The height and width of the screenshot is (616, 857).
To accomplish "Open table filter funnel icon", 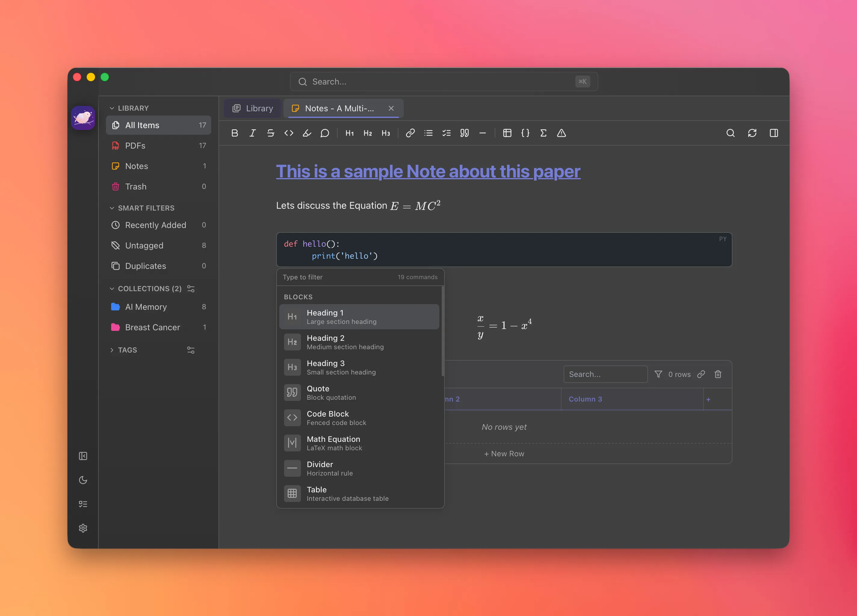I will (658, 374).
